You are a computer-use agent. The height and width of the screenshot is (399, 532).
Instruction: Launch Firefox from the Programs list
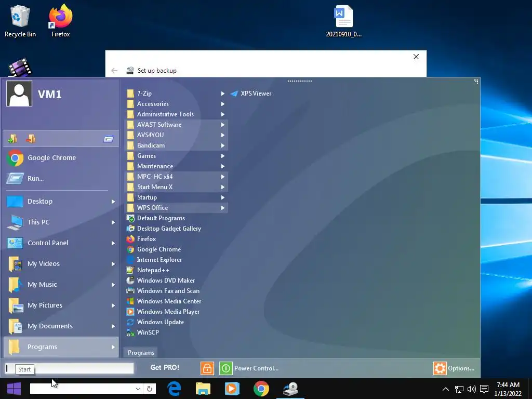tap(141, 239)
